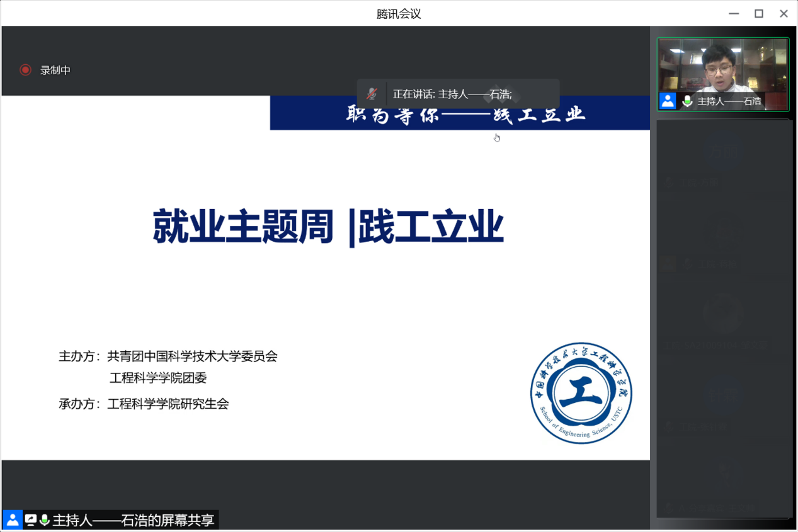Click the USTC engineering school logo
This screenshot has width=798, height=532.
pyautogui.click(x=581, y=393)
